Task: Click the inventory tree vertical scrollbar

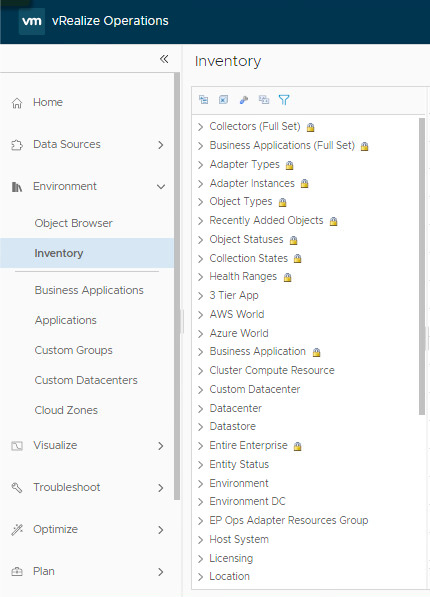Action: [x=422, y=267]
